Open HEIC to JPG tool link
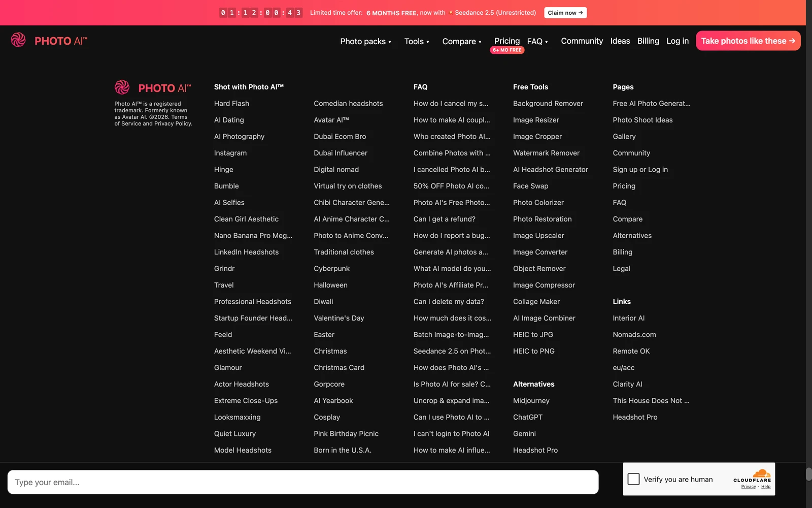812x508 pixels. click(533, 335)
